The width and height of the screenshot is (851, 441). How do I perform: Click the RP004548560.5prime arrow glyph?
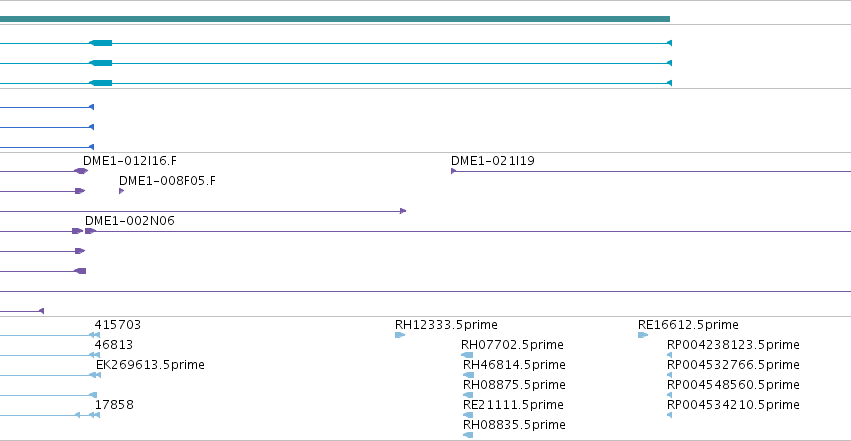669,395
